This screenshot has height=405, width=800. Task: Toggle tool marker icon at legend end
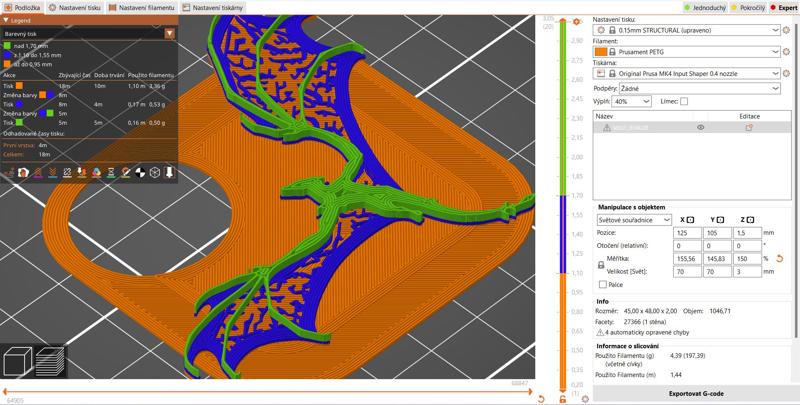click(x=169, y=172)
